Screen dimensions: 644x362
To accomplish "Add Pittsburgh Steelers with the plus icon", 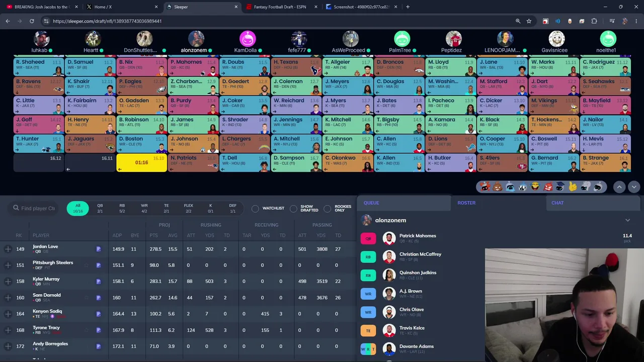I will (x=8, y=265).
